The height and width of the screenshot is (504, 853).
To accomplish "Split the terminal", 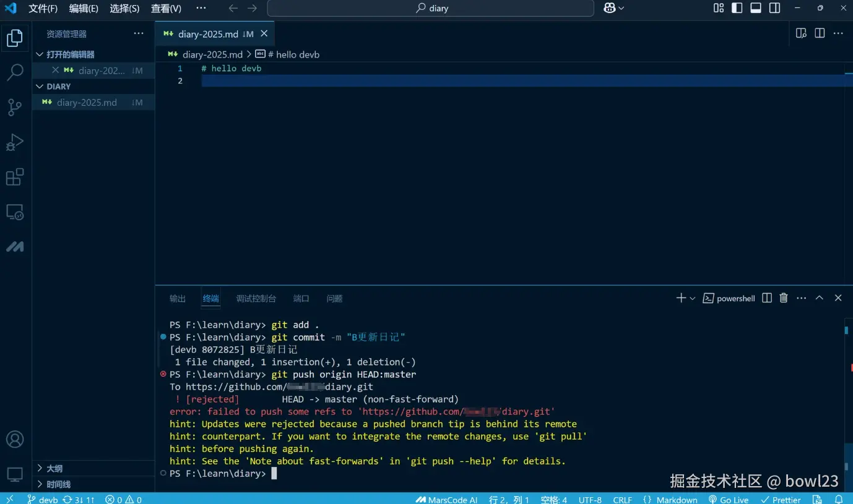I will click(x=767, y=298).
